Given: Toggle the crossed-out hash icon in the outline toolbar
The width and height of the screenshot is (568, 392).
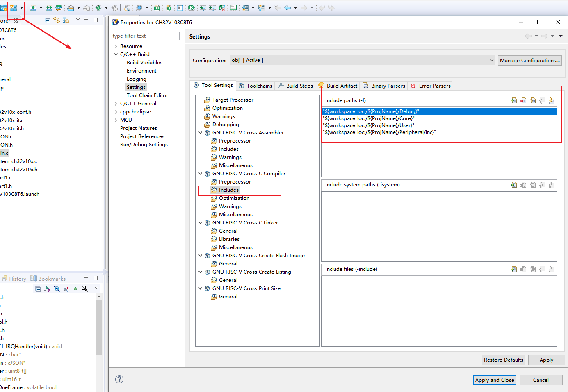Looking at the screenshot, I should point(85,289).
